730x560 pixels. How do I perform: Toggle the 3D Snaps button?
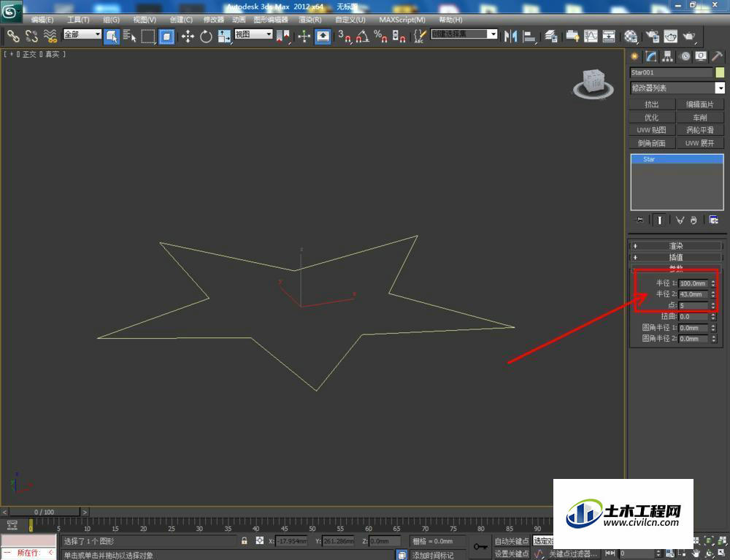coord(345,36)
